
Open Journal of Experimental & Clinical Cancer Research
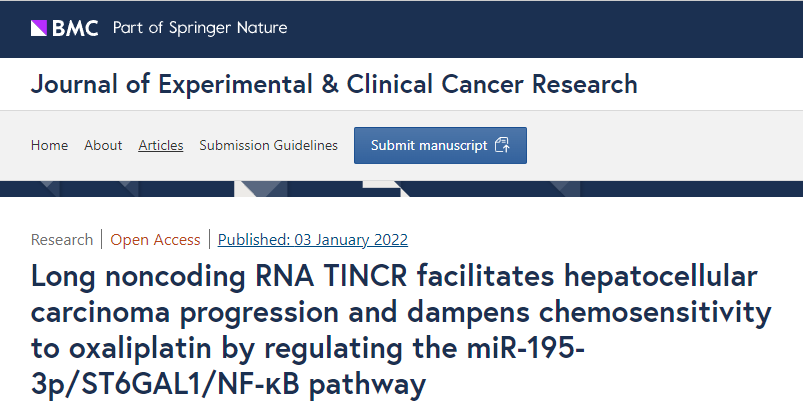click(334, 83)
